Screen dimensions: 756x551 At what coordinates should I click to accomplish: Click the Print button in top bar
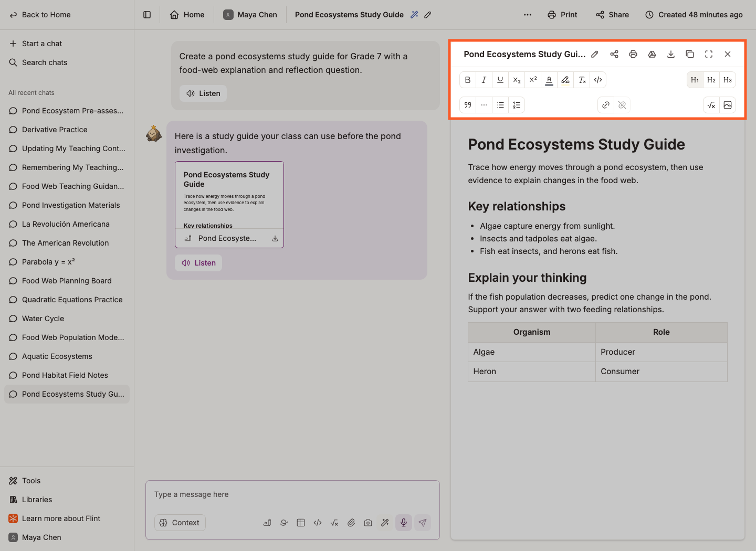pyautogui.click(x=562, y=15)
